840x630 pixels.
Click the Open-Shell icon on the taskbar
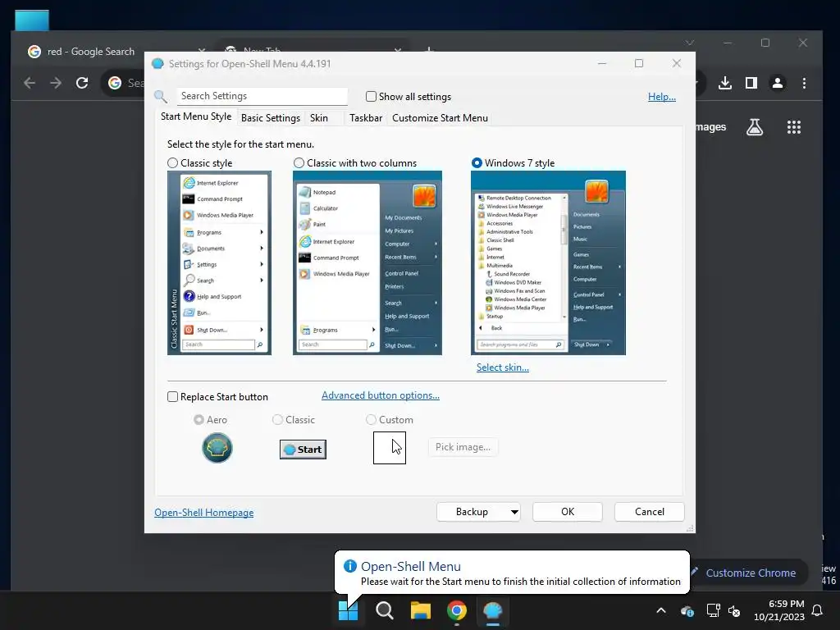tap(492, 610)
